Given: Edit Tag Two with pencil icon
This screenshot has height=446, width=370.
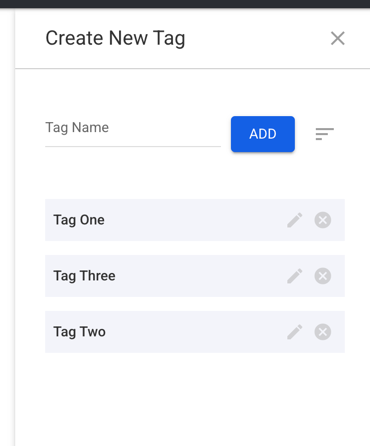Looking at the screenshot, I should [x=295, y=332].
